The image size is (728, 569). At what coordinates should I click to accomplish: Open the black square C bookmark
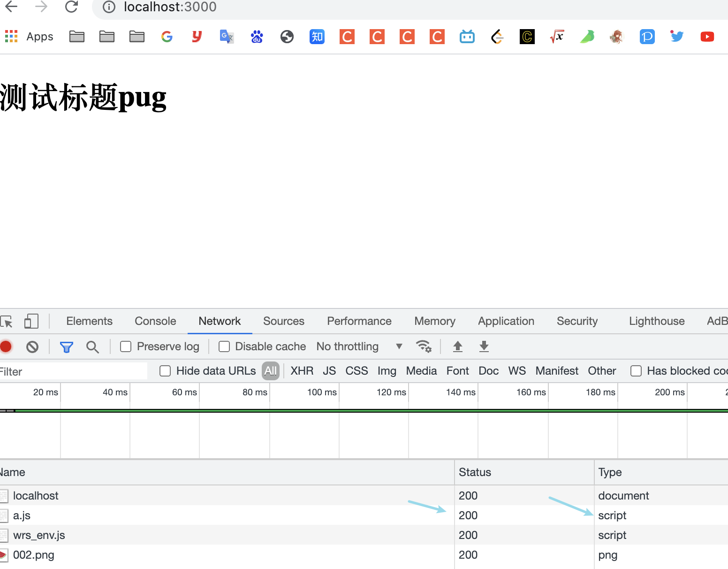click(x=527, y=36)
